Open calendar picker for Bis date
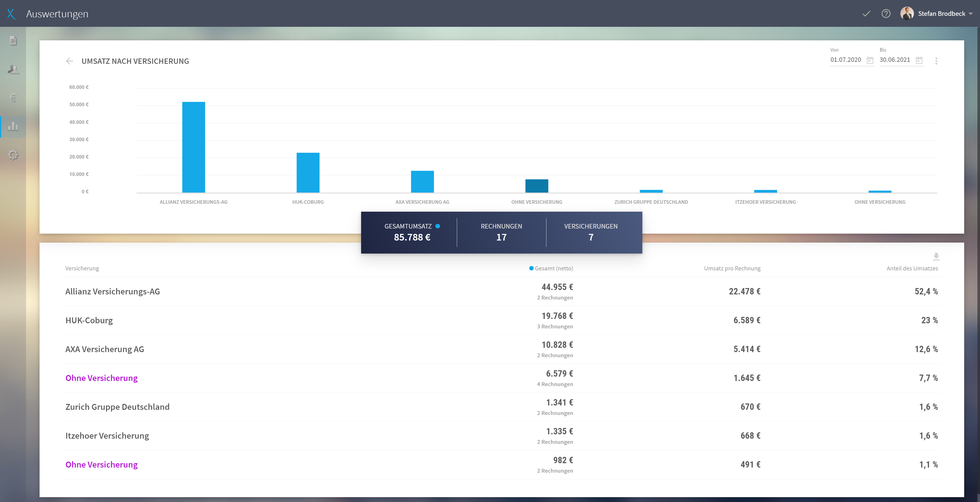The width and height of the screenshot is (980, 502). click(919, 60)
